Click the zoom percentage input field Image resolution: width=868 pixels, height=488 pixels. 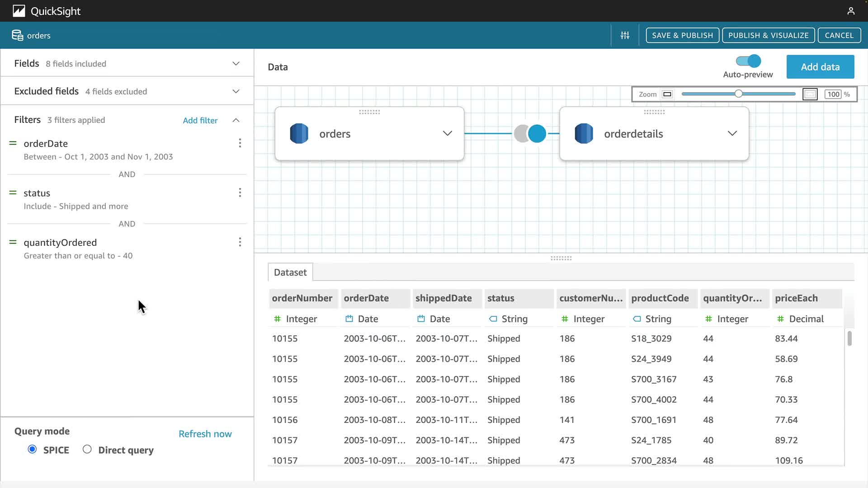[833, 94]
